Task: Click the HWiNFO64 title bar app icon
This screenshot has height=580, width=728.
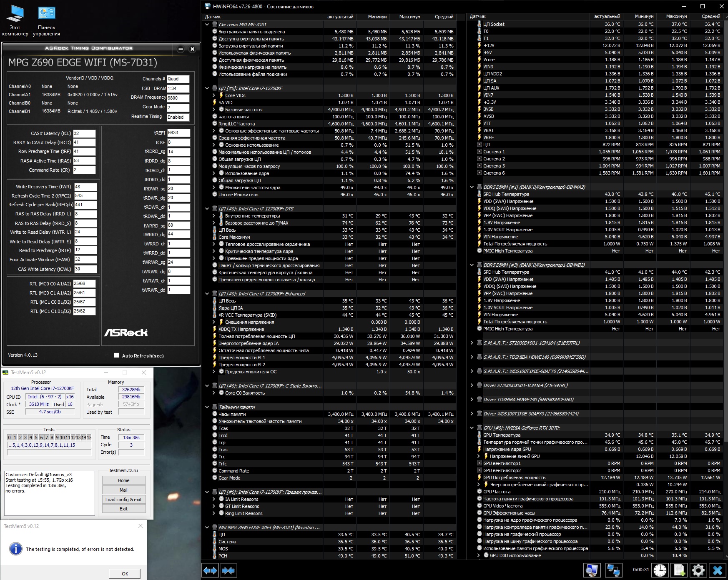Action: [x=208, y=6]
